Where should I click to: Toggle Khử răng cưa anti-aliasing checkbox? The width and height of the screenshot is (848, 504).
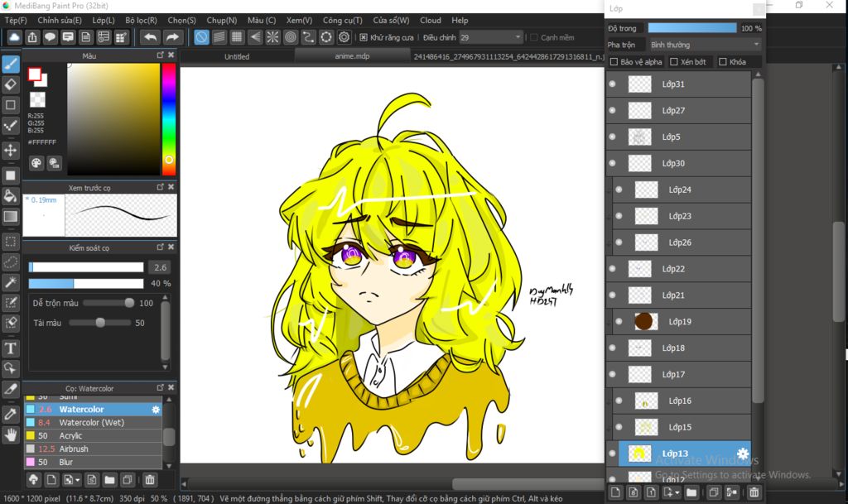coord(364,37)
